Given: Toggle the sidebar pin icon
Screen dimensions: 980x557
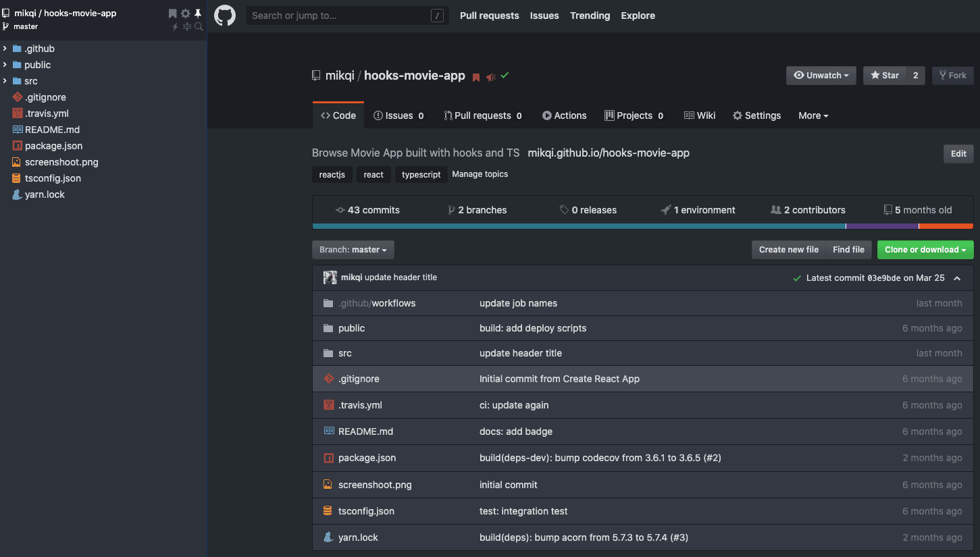Looking at the screenshot, I should point(198,14).
